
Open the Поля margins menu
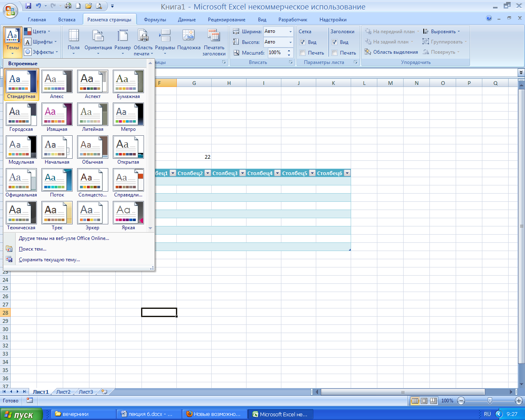[74, 42]
